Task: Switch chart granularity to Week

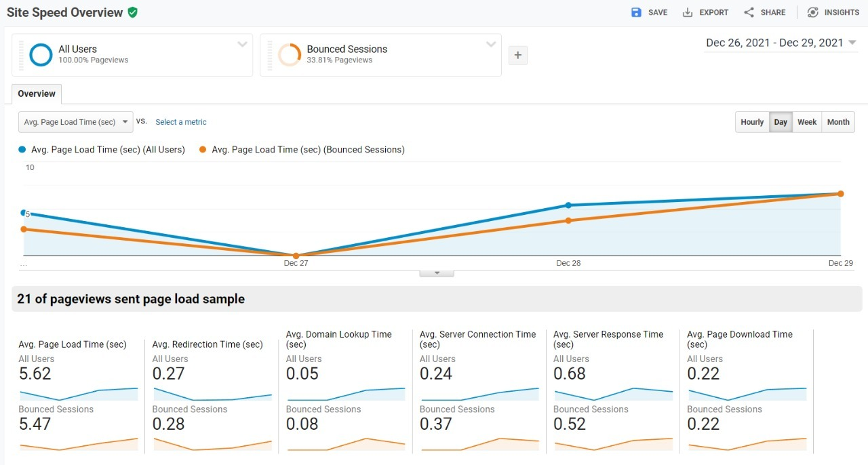Action: click(x=807, y=122)
